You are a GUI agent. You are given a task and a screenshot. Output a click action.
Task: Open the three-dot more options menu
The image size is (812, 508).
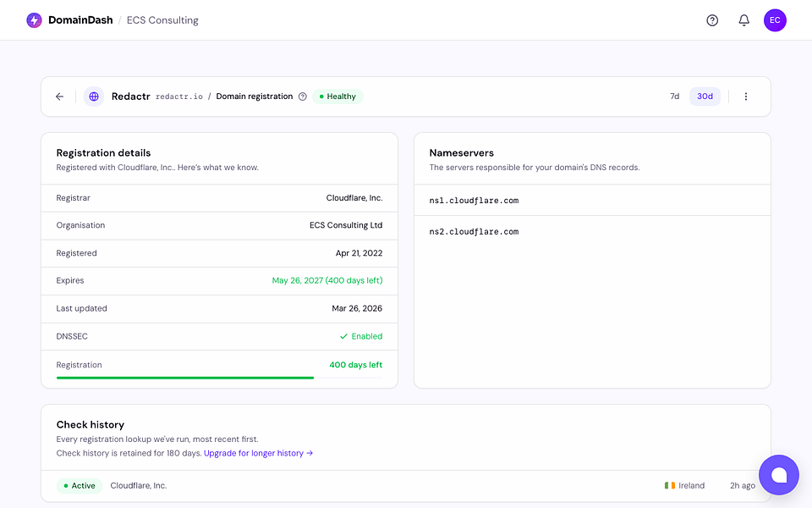click(746, 97)
